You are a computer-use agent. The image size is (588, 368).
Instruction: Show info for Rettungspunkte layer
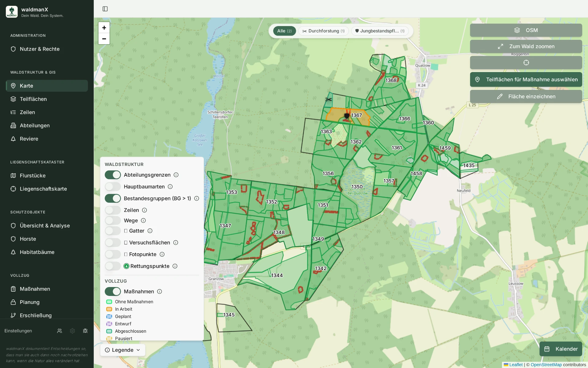175,266
